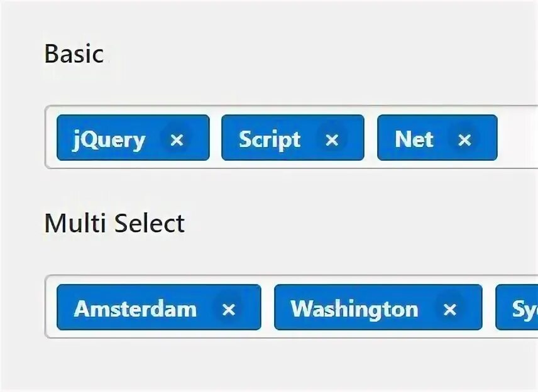Focus the Multi Select field below Amsterdam tag
Image resolution: width=538 pixels, height=392 pixels.
tap(158, 334)
